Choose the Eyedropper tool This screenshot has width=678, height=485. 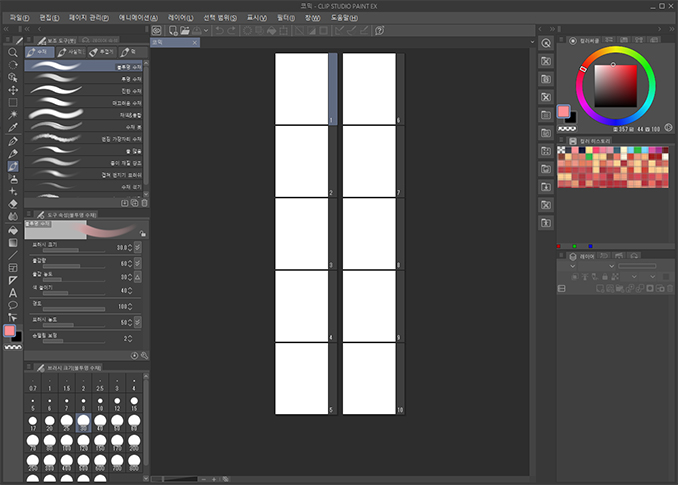(x=13, y=128)
